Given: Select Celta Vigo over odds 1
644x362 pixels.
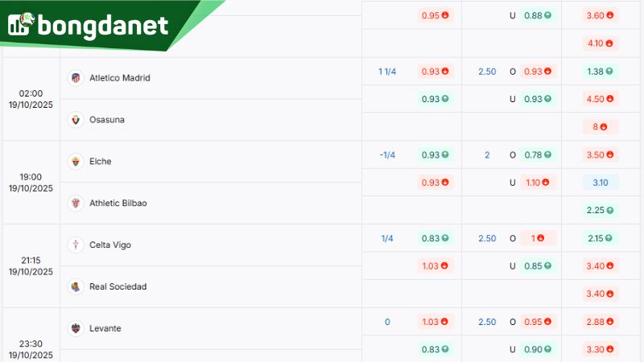Looking at the screenshot, I should (538, 239).
